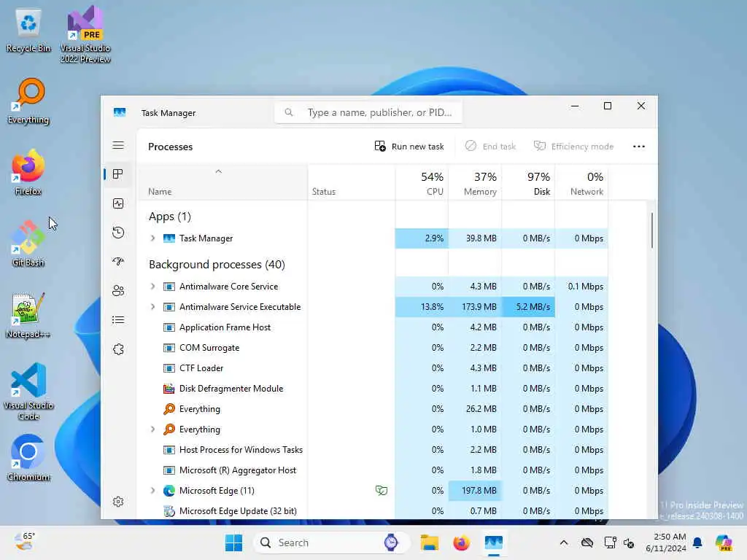
Task: Click the more options ellipsis button
Action: point(639,147)
